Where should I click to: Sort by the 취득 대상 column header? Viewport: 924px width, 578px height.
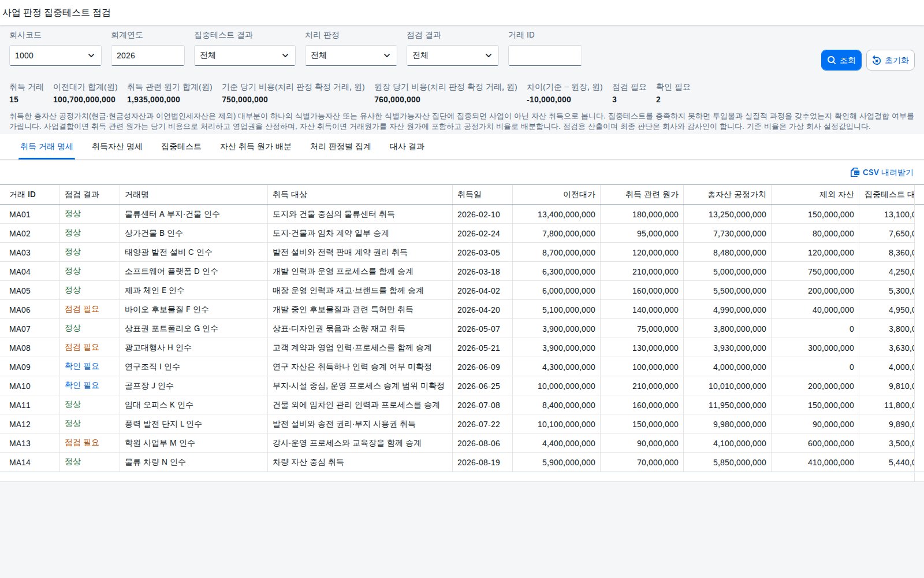coord(360,195)
